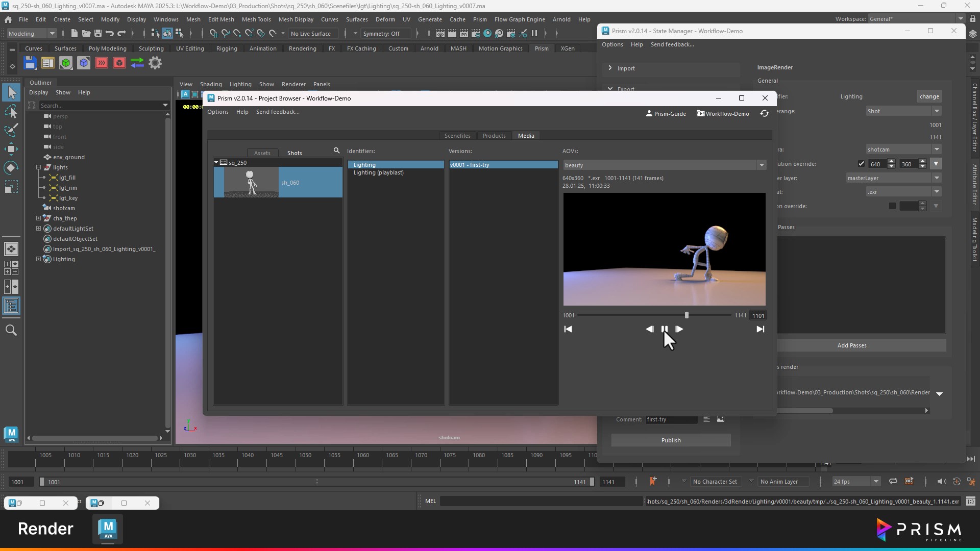Click the loop playback icon in range bar
This screenshot has width=980, height=551.
click(893, 482)
